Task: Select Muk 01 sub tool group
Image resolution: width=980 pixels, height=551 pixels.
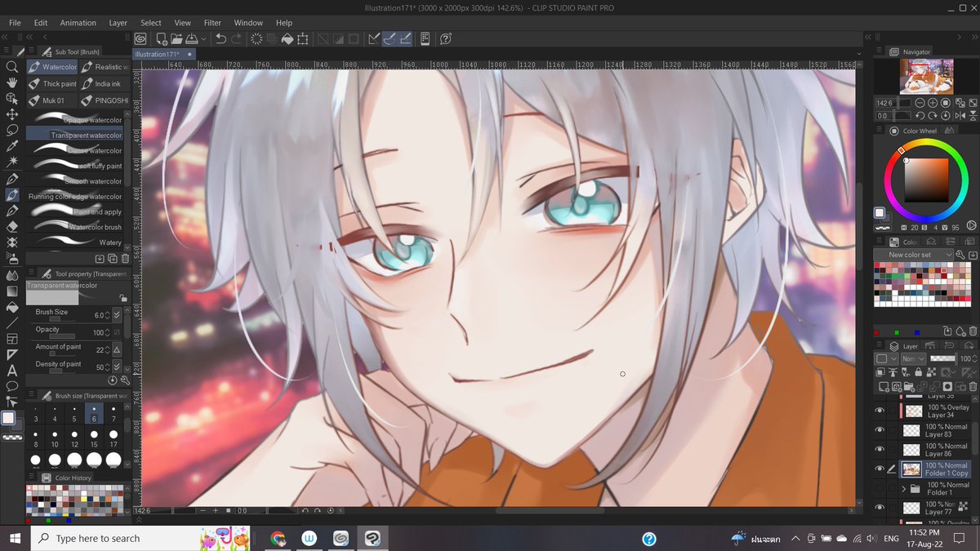Action: click(52, 100)
